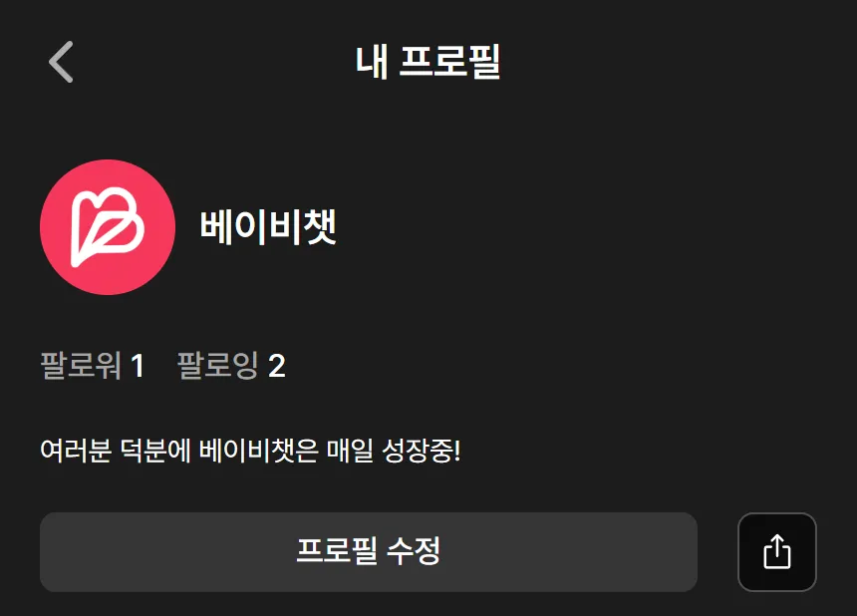Share this profile via the upload-arrow icon
Viewport: 857px width, 616px height.
click(776, 552)
